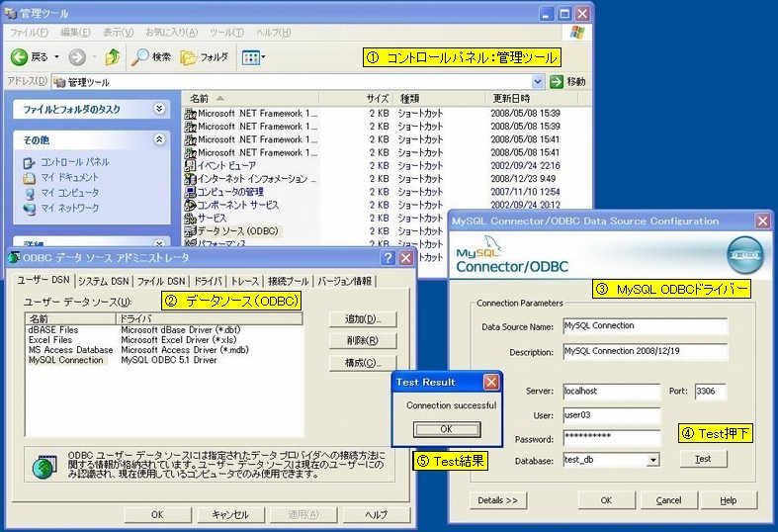
Task: Switch to the トレース tab
Action: coord(244,282)
